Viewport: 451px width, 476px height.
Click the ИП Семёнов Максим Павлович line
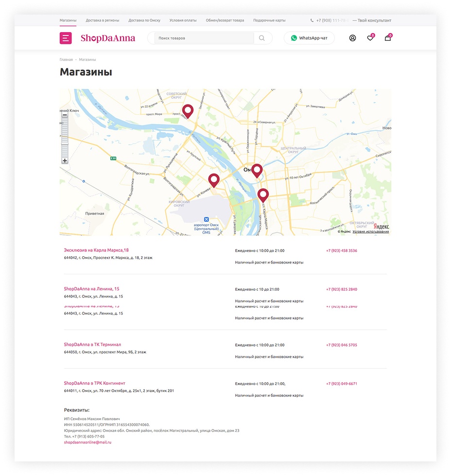tap(92, 419)
